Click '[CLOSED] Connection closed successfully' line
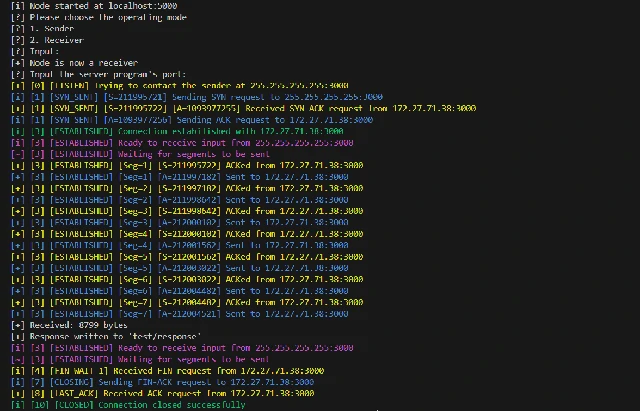The image size is (640, 411). pos(128,405)
